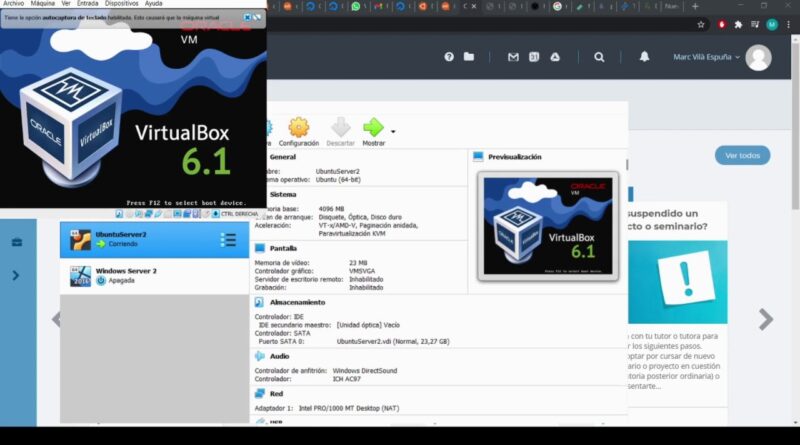Open the calendar icon in webpage header
This screenshot has height=445, width=800.
[534, 57]
